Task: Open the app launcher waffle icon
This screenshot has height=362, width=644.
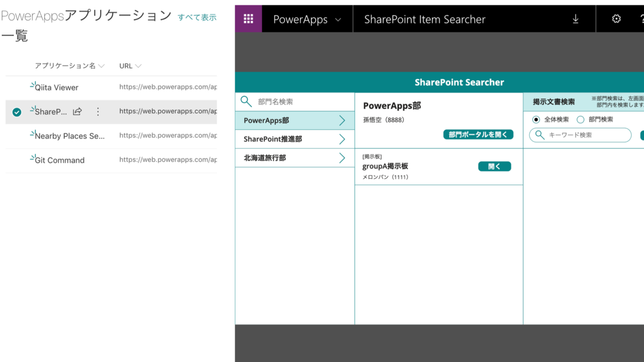Action: (x=248, y=19)
